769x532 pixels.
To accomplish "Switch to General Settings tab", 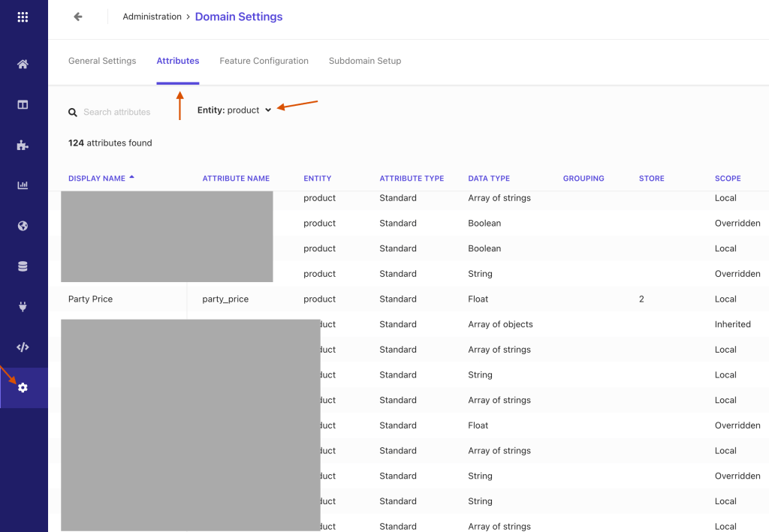I will point(102,61).
